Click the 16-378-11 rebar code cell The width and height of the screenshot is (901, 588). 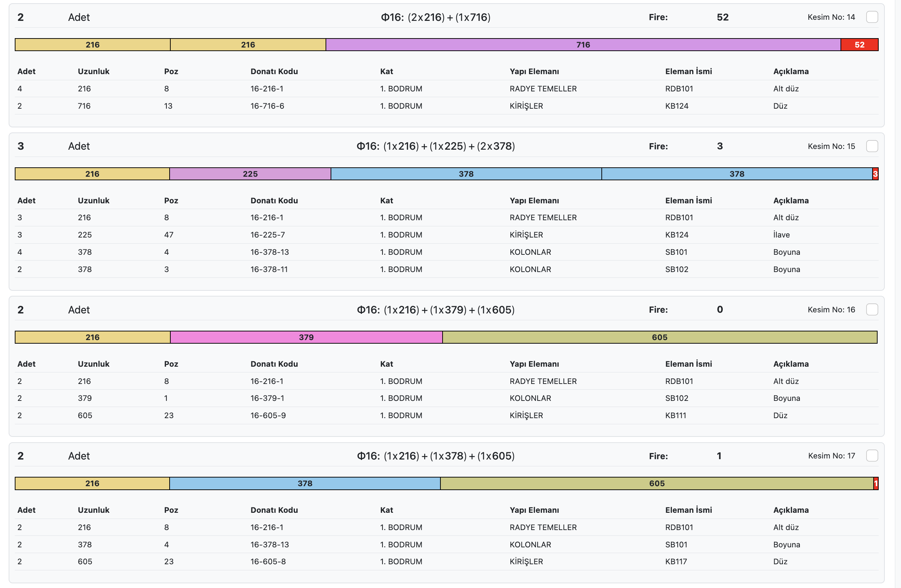tap(269, 270)
